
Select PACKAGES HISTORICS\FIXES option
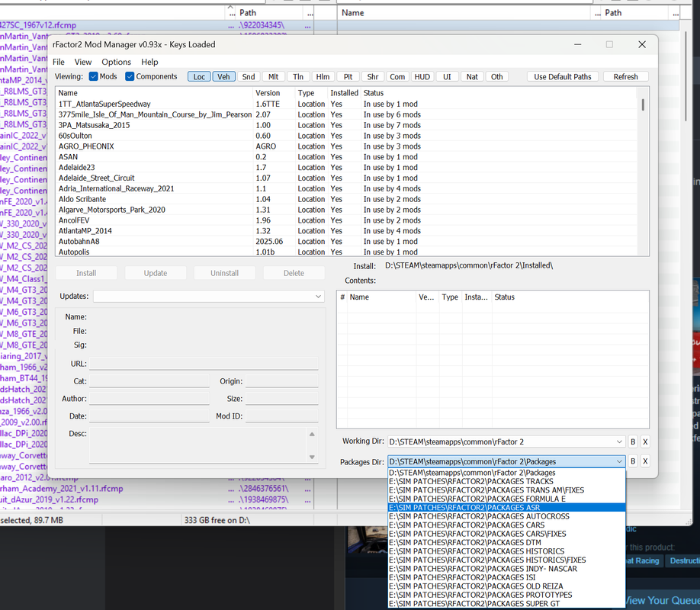[506, 560]
